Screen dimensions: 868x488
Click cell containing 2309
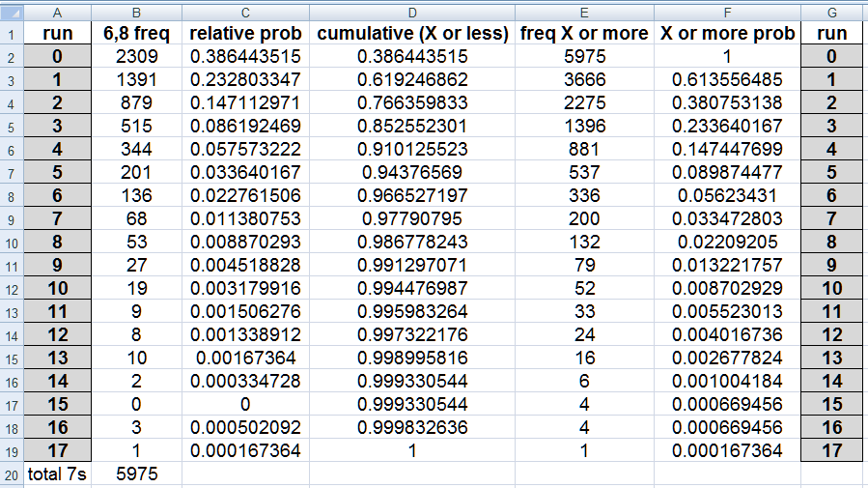[137, 56]
